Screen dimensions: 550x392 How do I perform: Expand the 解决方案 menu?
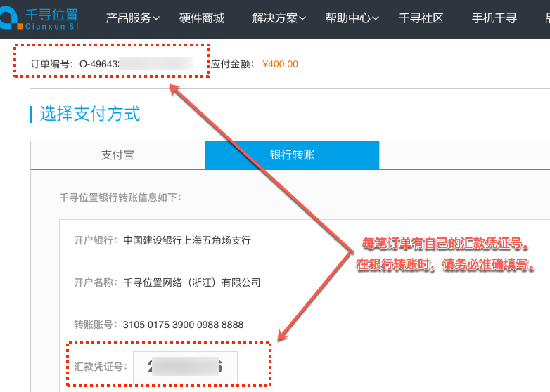pos(279,18)
